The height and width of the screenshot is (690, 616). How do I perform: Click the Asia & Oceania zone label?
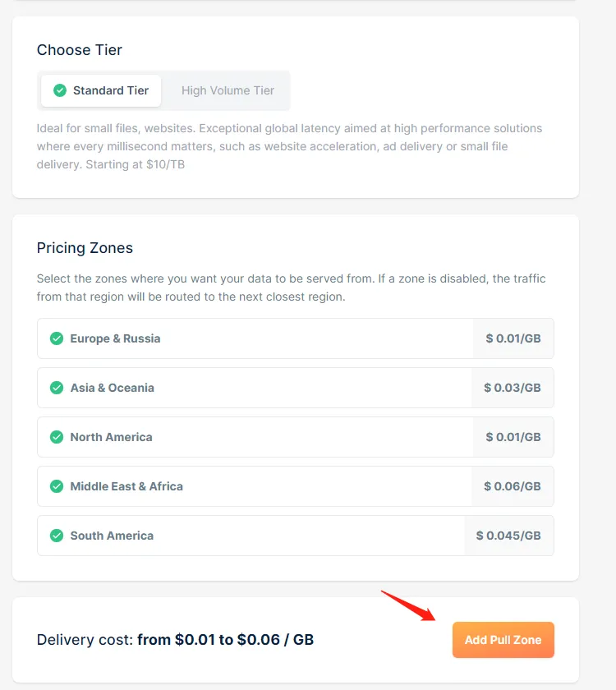pos(112,388)
